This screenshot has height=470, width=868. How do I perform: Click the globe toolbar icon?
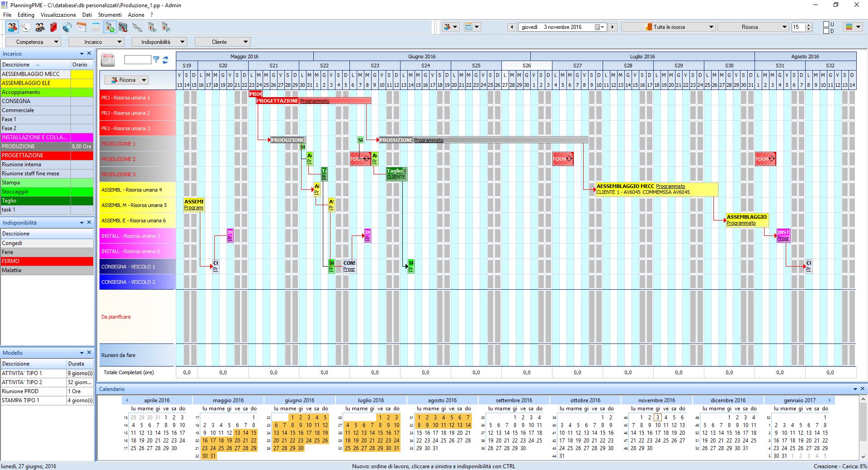tap(67, 27)
